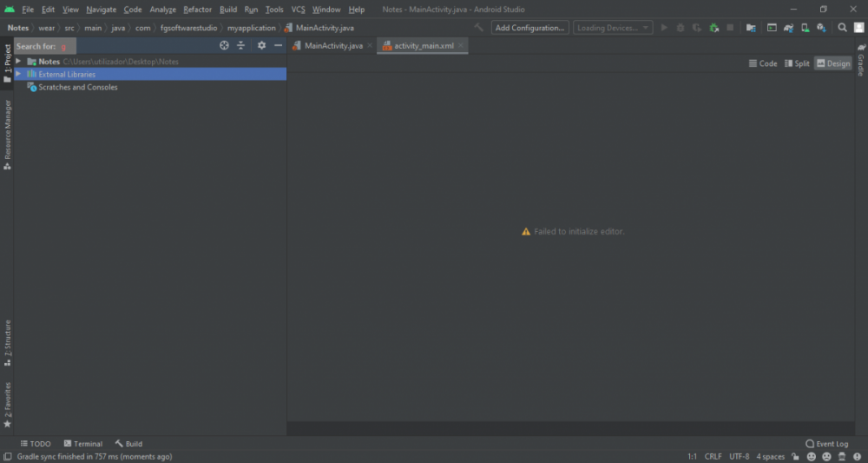The width and height of the screenshot is (868, 463).
Task: Switch to MainActivity.java tab
Action: click(333, 45)
